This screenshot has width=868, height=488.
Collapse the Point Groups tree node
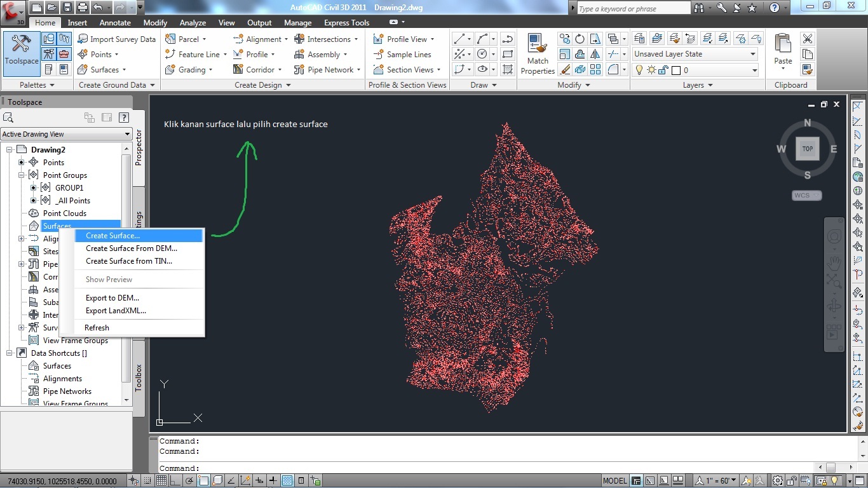20,175
